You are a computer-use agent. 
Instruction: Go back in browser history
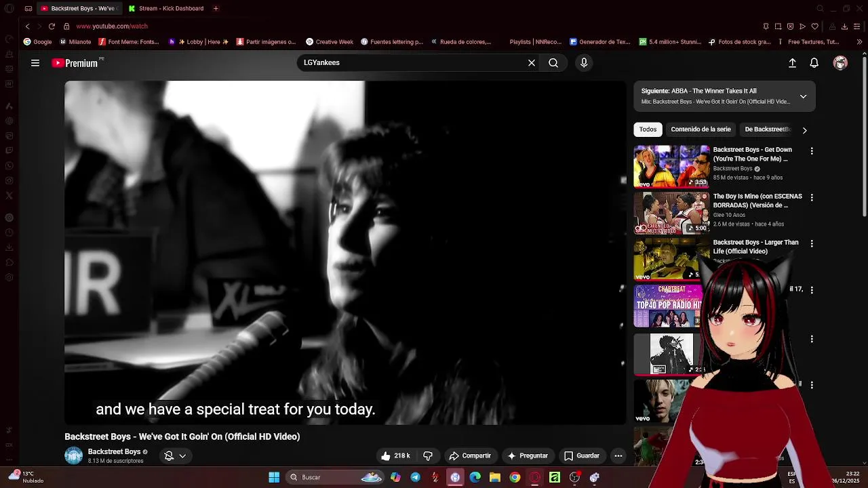[x=27, y=26]
